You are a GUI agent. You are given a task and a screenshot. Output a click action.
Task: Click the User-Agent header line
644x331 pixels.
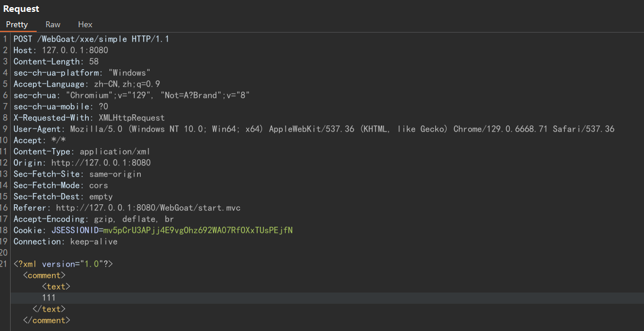click(x=313, y=129)
